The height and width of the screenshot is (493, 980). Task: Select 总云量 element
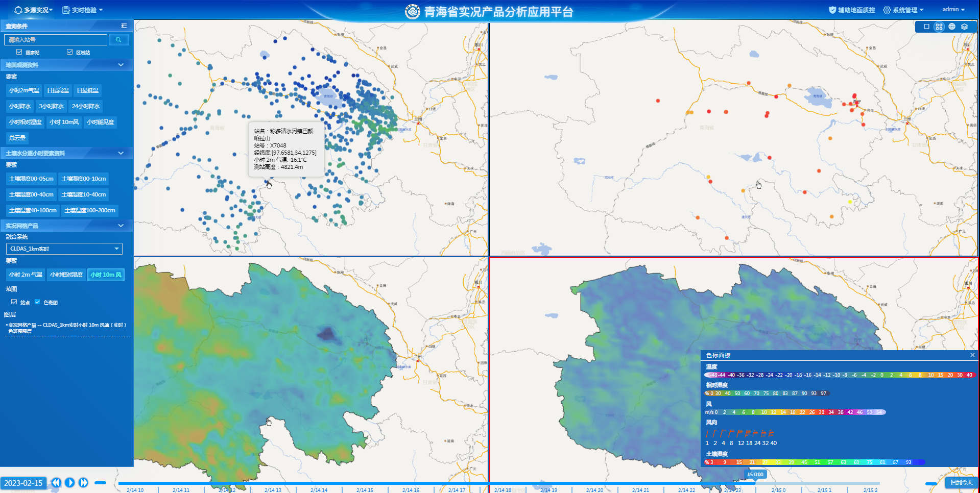click(x=17, y=138)
